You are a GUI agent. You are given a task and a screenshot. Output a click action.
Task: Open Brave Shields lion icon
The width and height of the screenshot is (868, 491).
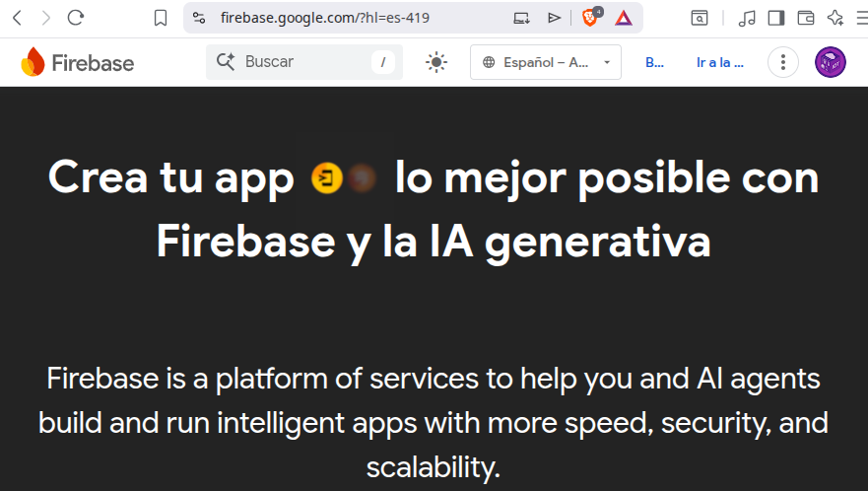point(591,18)
